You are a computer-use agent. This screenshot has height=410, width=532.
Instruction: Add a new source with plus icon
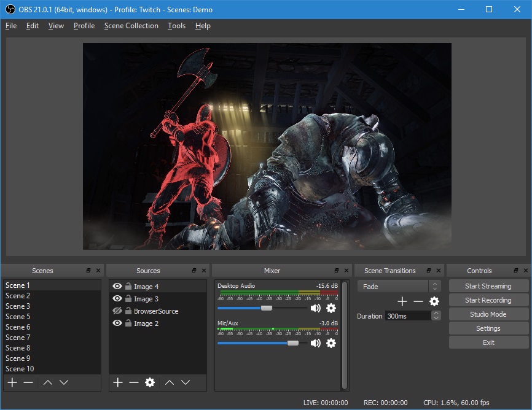(x=118, y=382)
